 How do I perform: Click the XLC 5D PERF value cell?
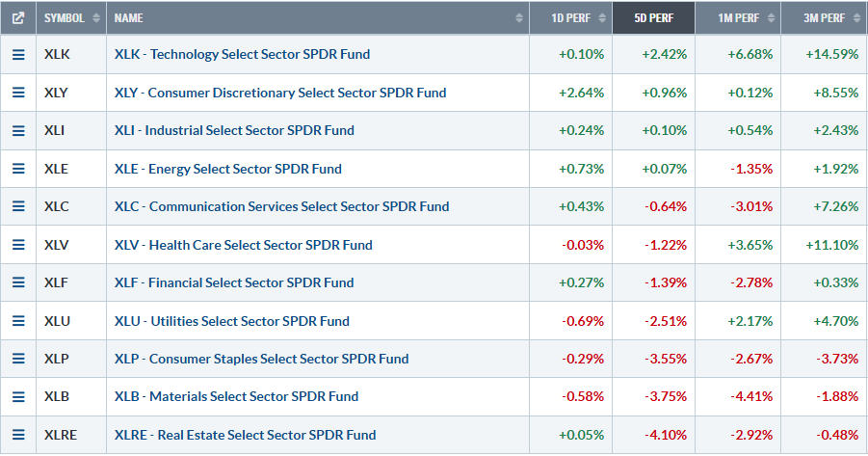[x=667, y=206]
